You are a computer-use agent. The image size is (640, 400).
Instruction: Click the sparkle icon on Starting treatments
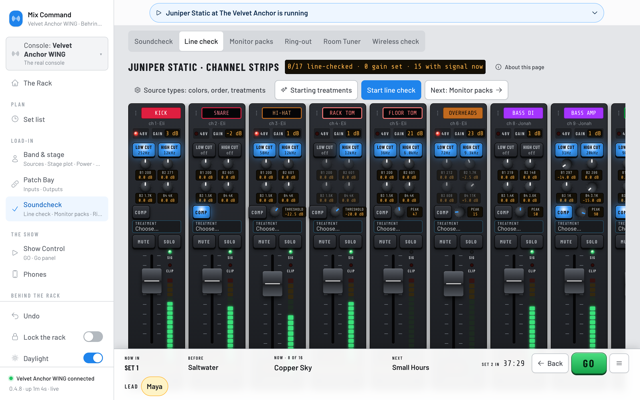[x=284, y=90]
